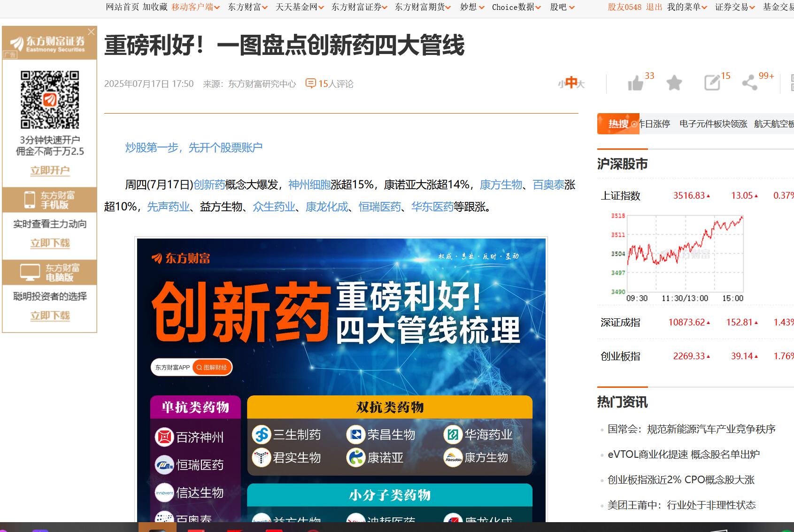Select the small font size 小

tap(561, 85)
